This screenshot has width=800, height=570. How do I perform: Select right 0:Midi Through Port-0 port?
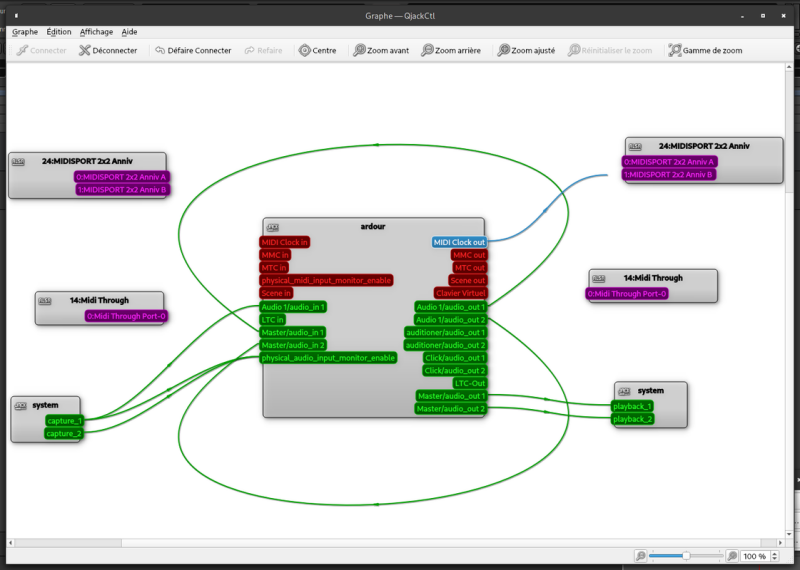(627, 294)
